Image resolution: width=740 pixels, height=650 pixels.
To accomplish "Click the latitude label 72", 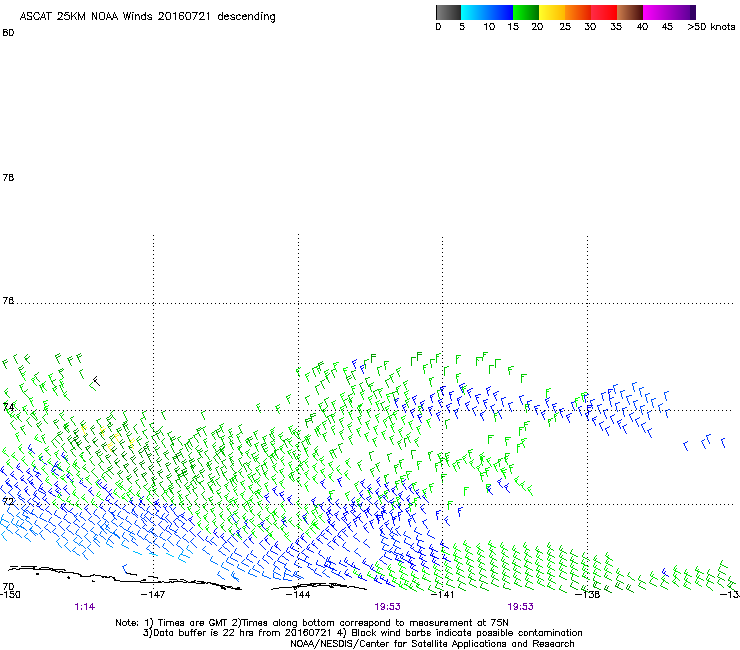I will point(8,501).
